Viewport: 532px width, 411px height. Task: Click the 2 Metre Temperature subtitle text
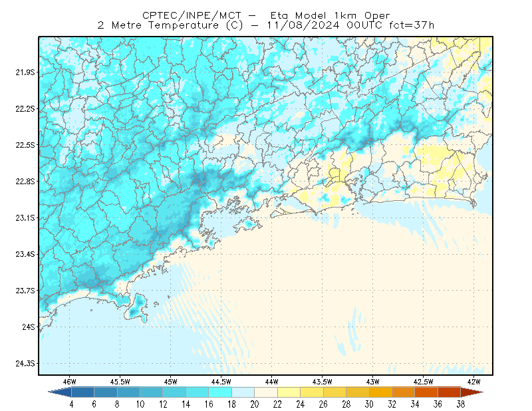(x=158, y=25)
